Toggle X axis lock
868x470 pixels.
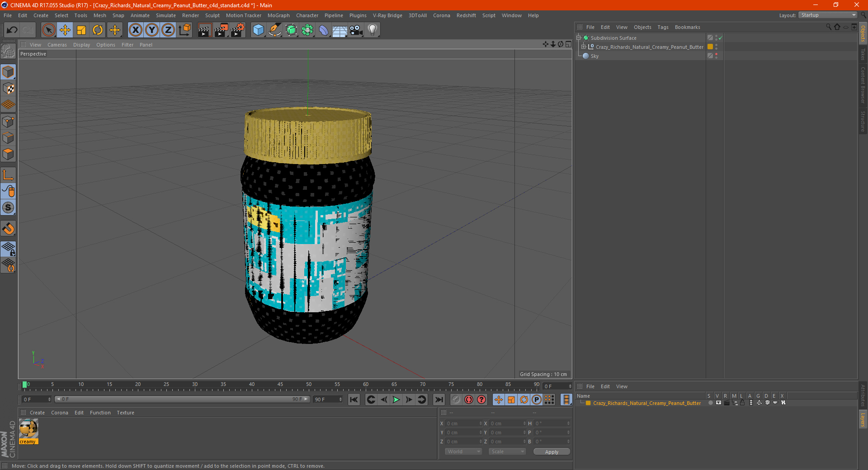[135, 30]
